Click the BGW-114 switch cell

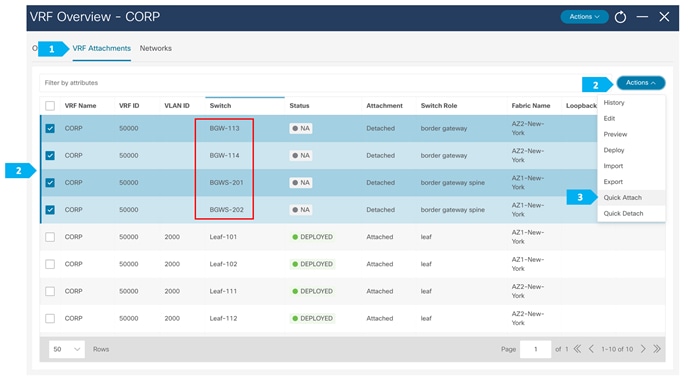click(x=224, y=155)
